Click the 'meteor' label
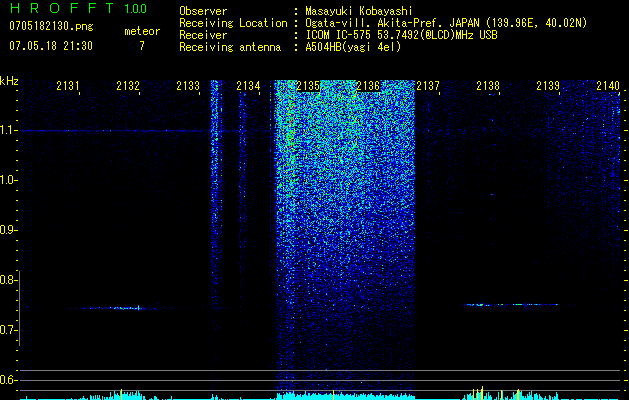This screenshot has height=400, width=629. pos(142,31)
